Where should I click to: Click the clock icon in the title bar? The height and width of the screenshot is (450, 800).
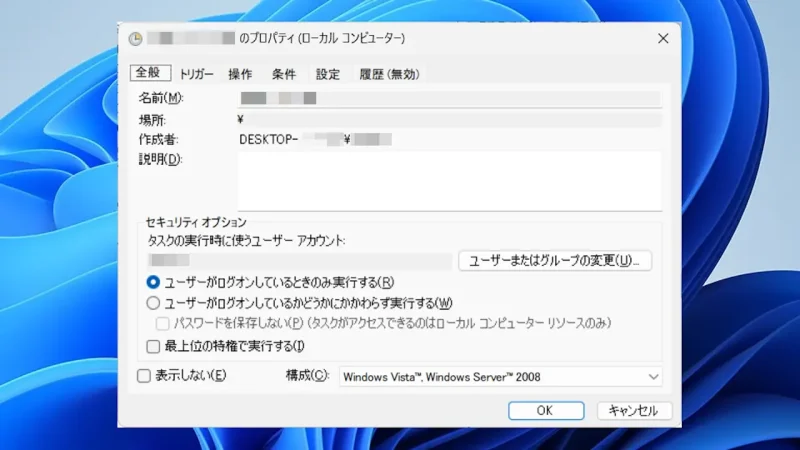135,39
